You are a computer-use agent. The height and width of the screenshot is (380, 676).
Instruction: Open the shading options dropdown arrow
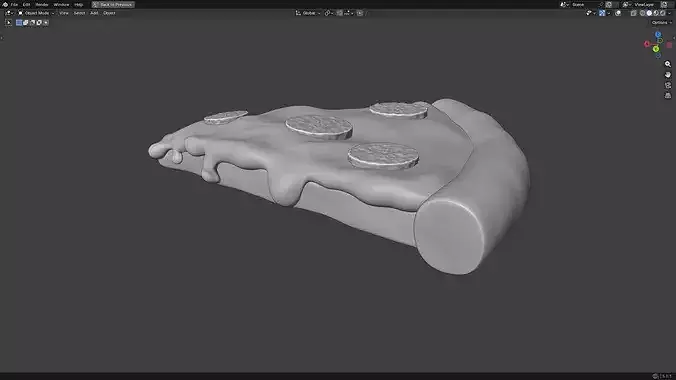pos(670,13)
